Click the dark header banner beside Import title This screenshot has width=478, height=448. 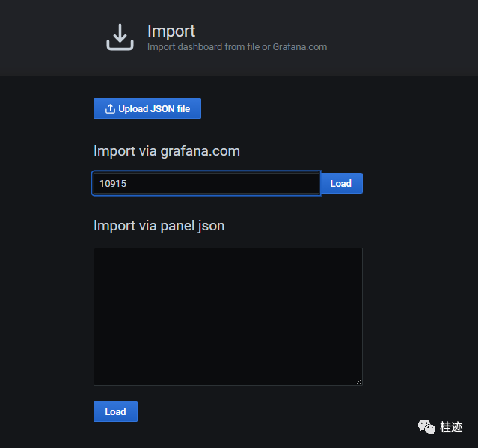click(396, 38)
